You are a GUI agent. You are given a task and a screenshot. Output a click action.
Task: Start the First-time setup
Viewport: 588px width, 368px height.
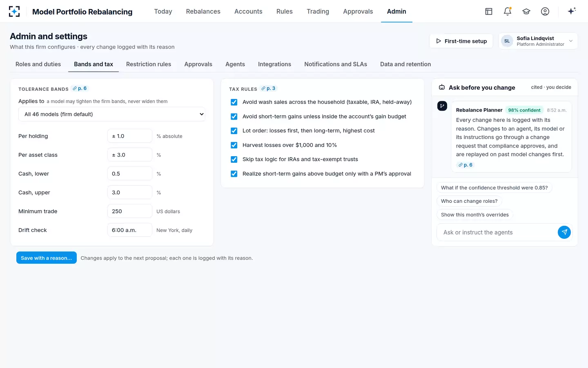click(461, 41)
